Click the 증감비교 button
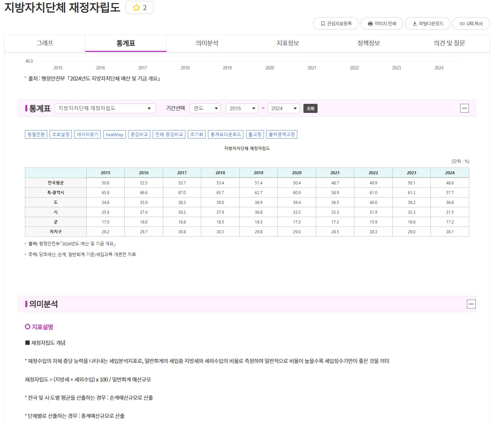 point(139,134)
